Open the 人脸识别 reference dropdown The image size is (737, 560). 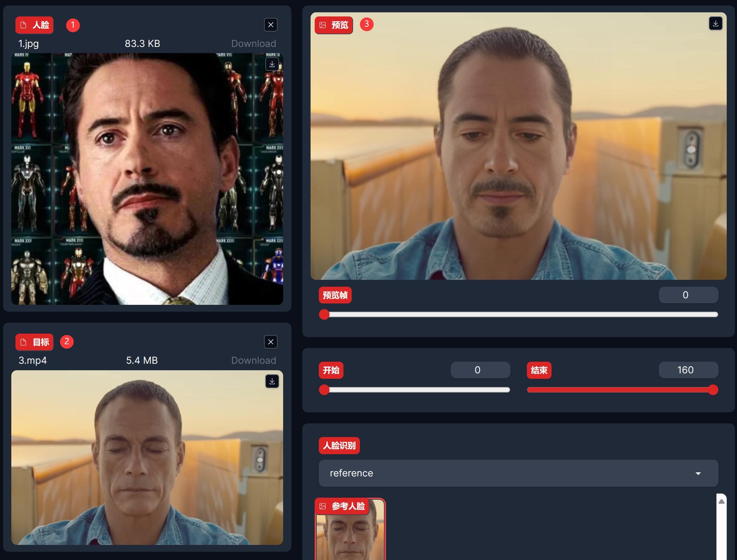point(518,473)
